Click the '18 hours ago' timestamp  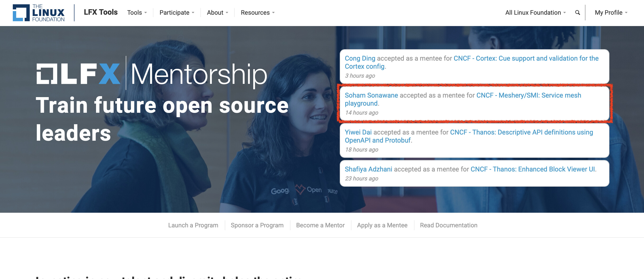[x=362, y=150]
